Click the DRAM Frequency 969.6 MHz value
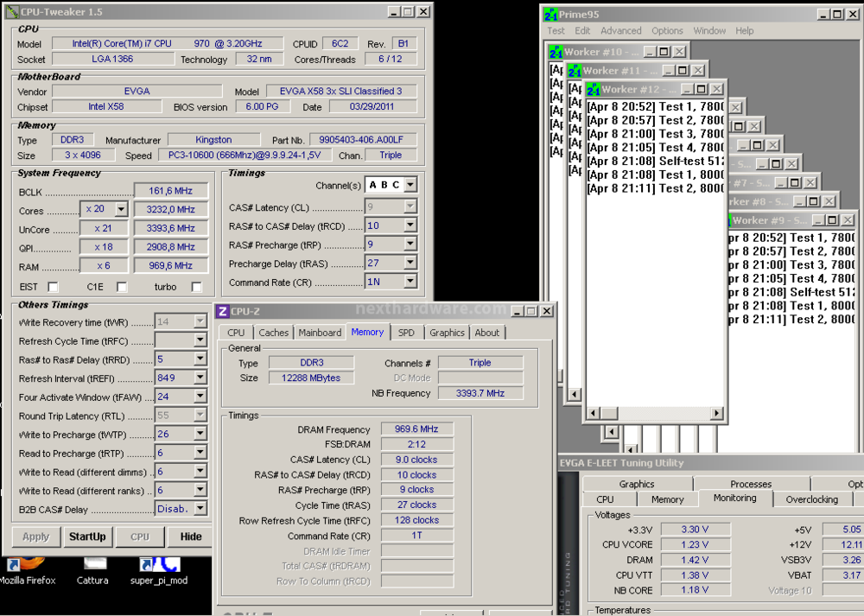This screenshot has width=864, height=616. point(416,429)
